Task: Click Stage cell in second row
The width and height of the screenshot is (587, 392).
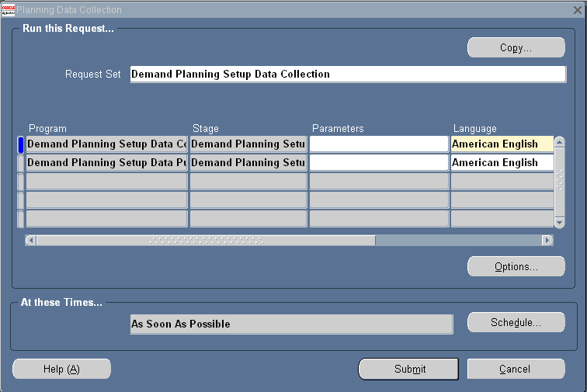Action: coord(248,163)
